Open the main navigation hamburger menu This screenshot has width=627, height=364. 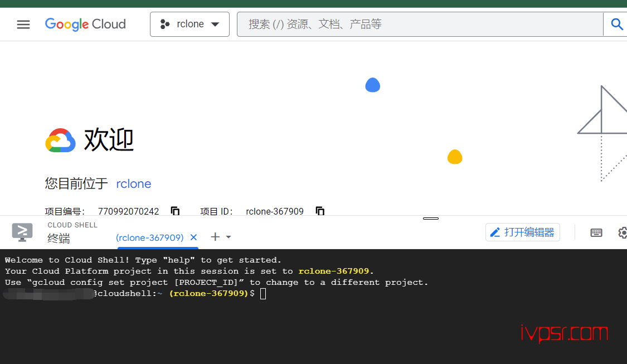click(x=23, y=25)
